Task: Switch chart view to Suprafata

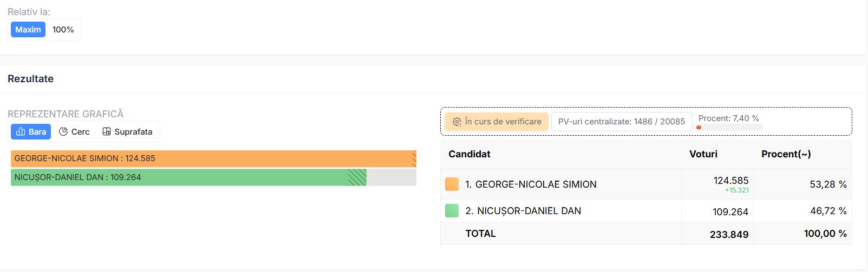Action: point(127,131)
